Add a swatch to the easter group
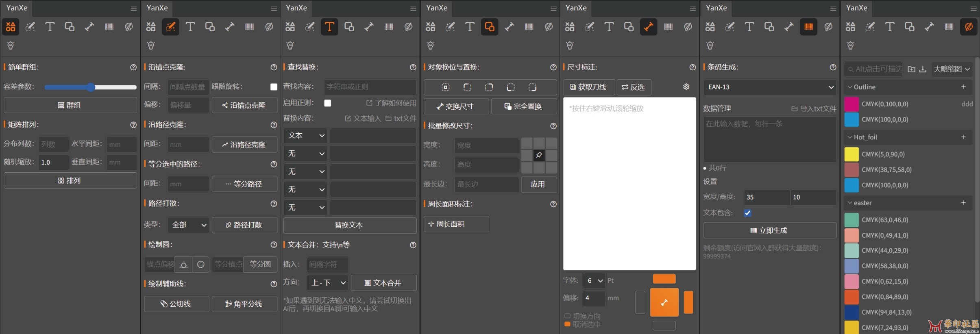Image resolution: width=980 pixels, height=334 pixels. tap(963, 202)
